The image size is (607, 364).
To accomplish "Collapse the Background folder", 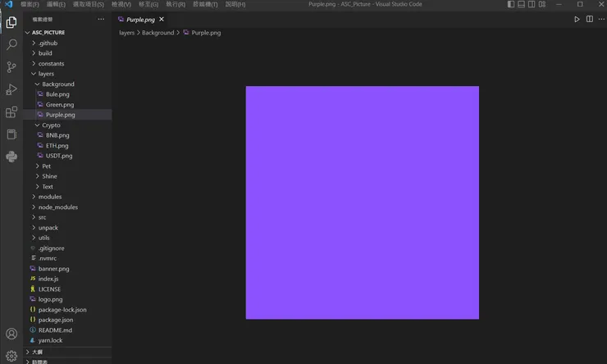I will point(67,84).
